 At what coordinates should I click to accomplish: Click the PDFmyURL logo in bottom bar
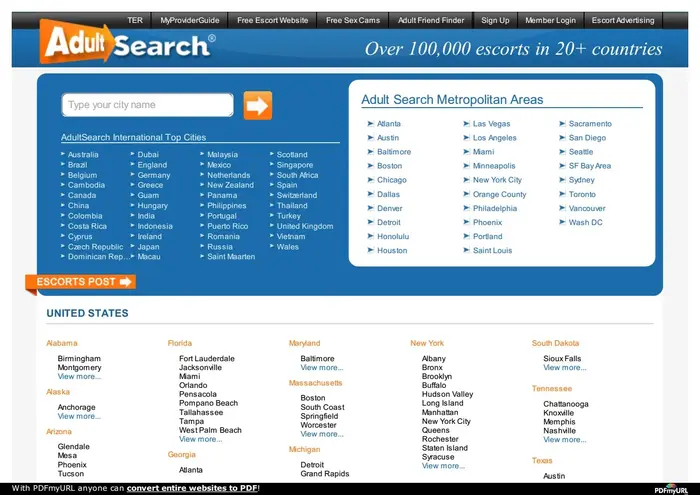671,490
